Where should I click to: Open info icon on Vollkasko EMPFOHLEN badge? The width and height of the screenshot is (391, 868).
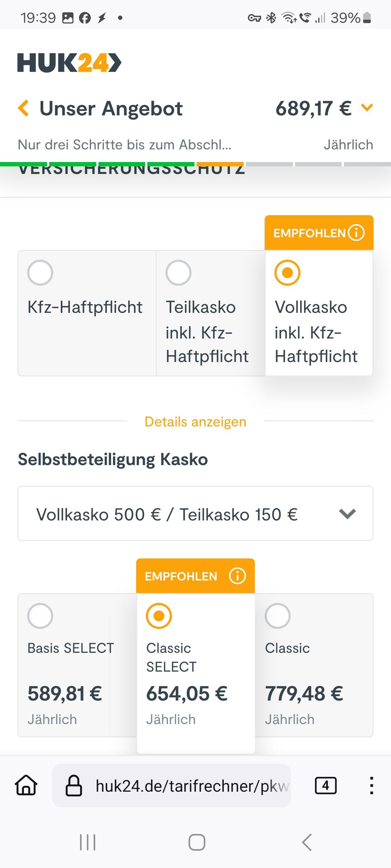point(356,233)
